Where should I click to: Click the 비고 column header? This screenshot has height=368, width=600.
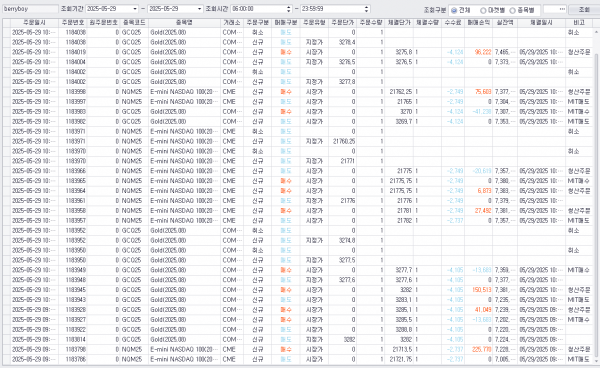pos(579,23)
